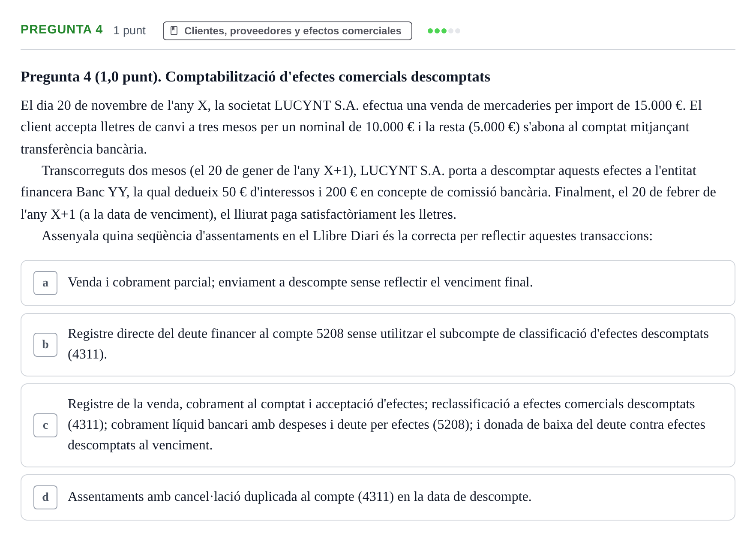The image size is (756, 542).
Task: Click the PREGUNTA 4 header label
Action: pos(62,30)
